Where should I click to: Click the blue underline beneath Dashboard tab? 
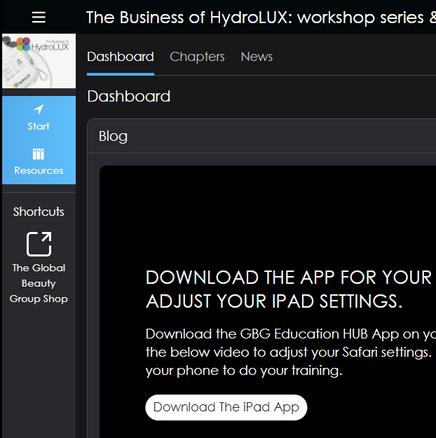(120, 74)
